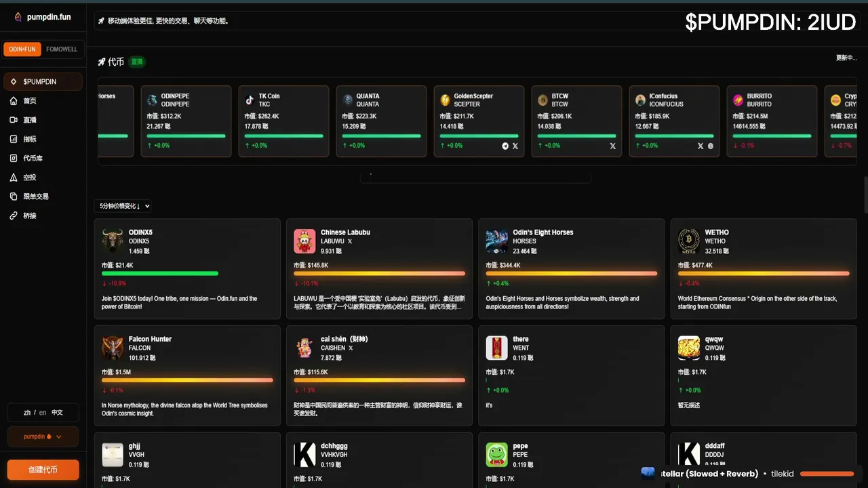Viewport: 868px width, 488px height.
Task: Click the X icon next to CAISHEN
Action: point(351,348)
